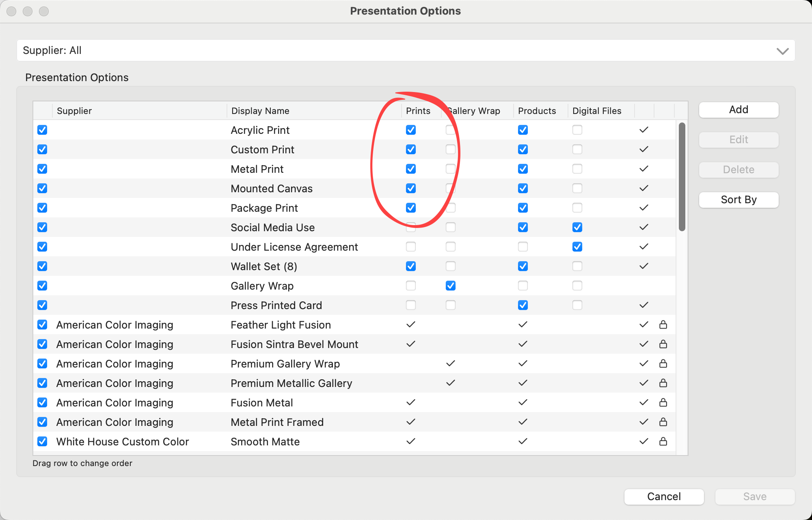
Task: Click lock icon on Premium Gallery Wrap row
Action: coord(663,363)
